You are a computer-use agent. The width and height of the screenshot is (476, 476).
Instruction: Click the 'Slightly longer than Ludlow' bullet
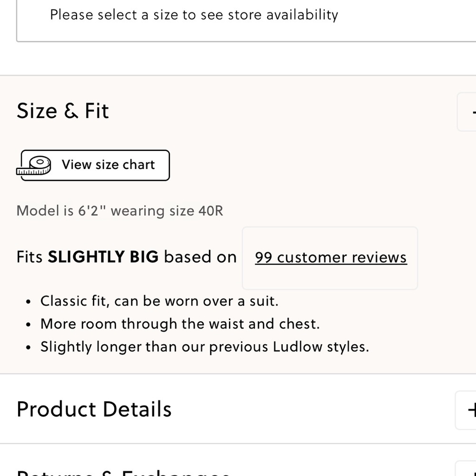[205, 347]
